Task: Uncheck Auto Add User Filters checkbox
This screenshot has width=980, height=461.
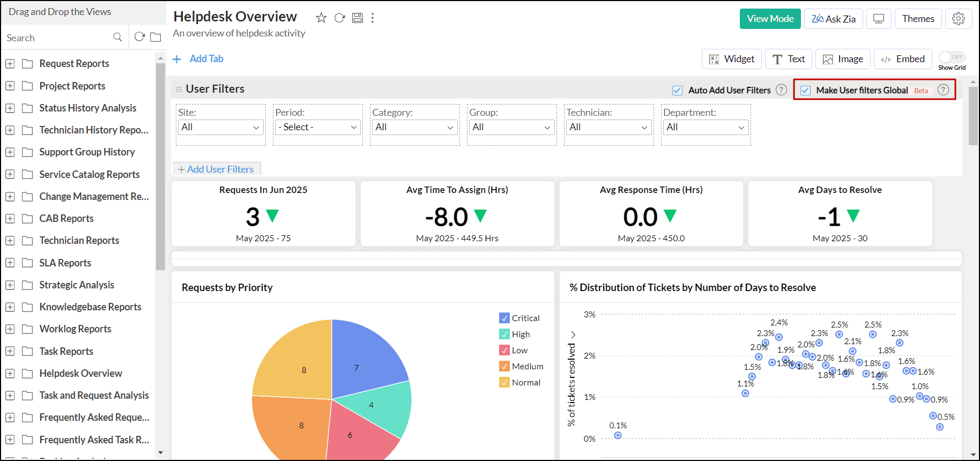Action: pos(678,91)
